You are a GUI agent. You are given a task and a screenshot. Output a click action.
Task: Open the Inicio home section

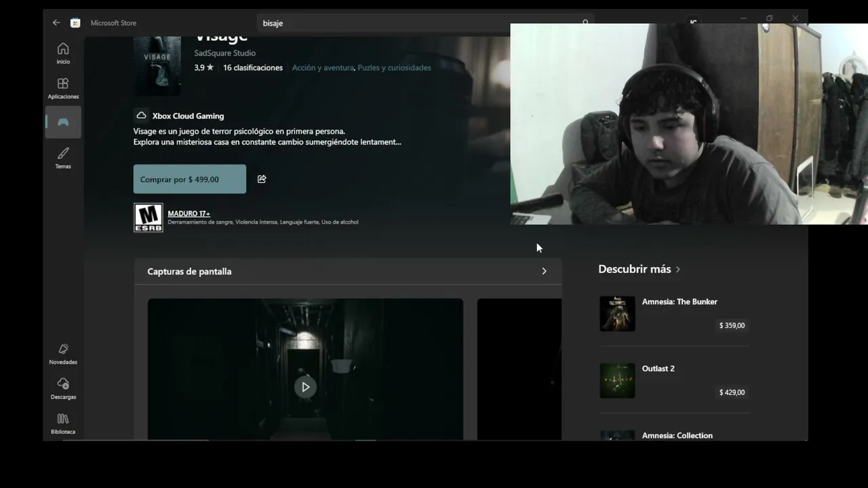tap(63, 53)
